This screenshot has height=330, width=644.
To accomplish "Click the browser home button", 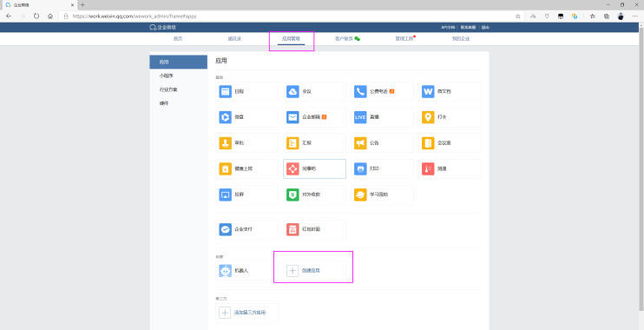I will [x=50, y=16].
